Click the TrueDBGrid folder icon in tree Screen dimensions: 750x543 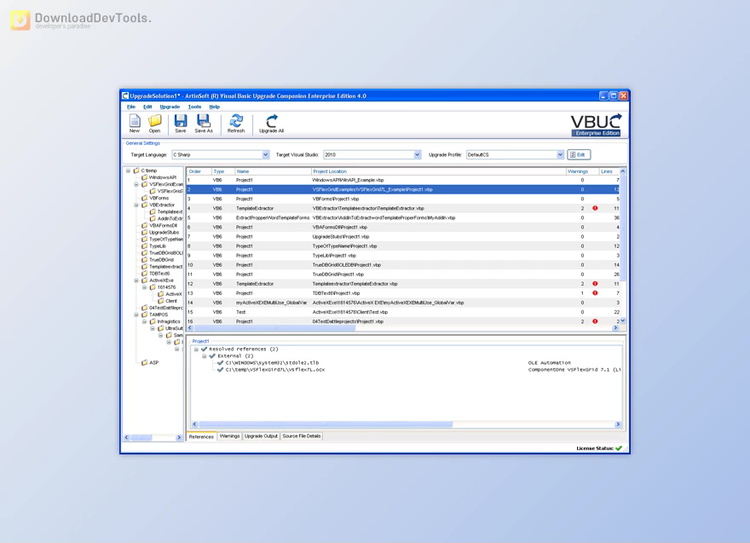click(144, 260)
